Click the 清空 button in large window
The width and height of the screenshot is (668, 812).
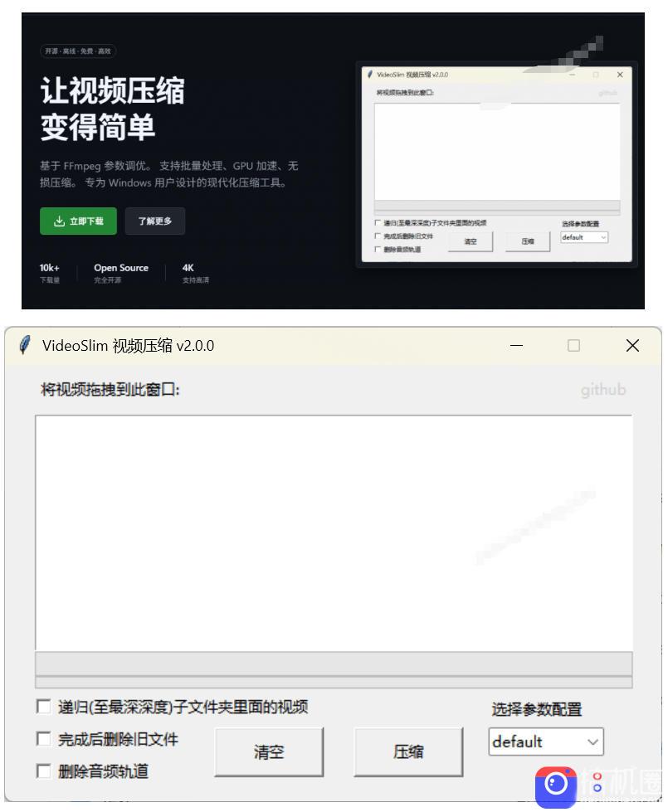pos(269,752)
